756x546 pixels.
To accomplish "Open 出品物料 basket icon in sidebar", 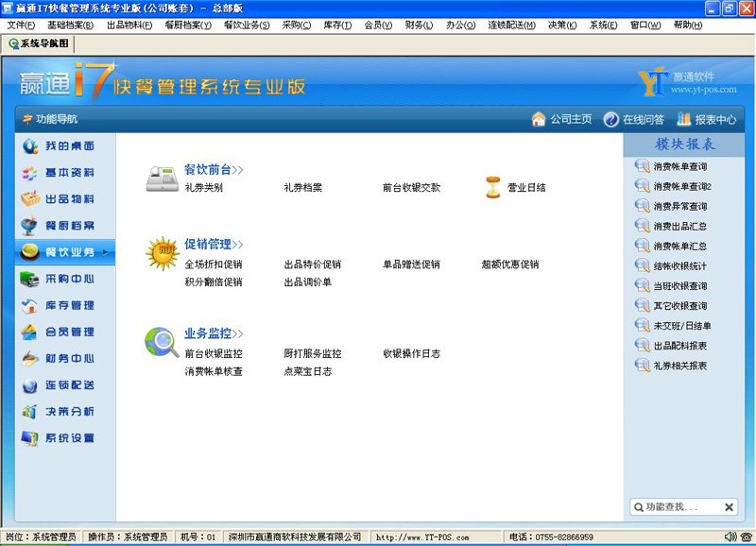I will coord(30,199).
